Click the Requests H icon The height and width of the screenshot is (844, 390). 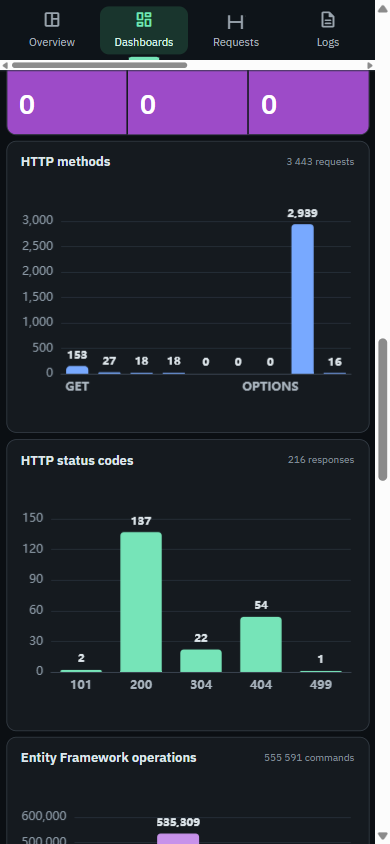coord(236,22)
